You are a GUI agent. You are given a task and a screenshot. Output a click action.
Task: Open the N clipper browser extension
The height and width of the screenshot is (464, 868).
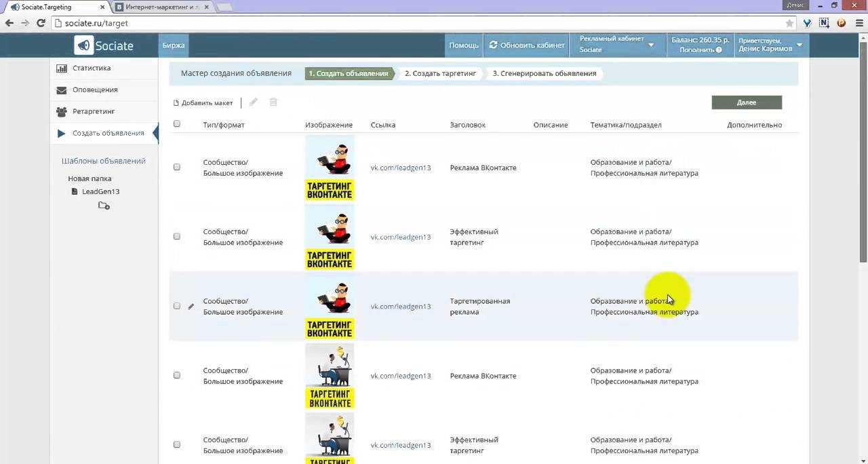(x=824, y=23)
